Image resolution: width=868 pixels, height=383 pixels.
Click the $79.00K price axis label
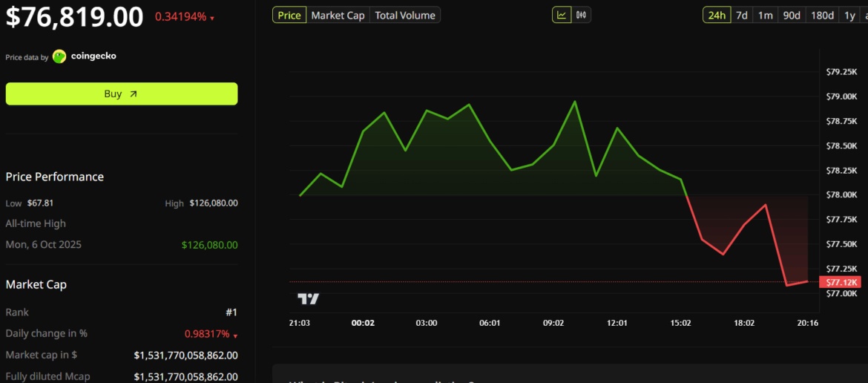(x=841, y=96)
